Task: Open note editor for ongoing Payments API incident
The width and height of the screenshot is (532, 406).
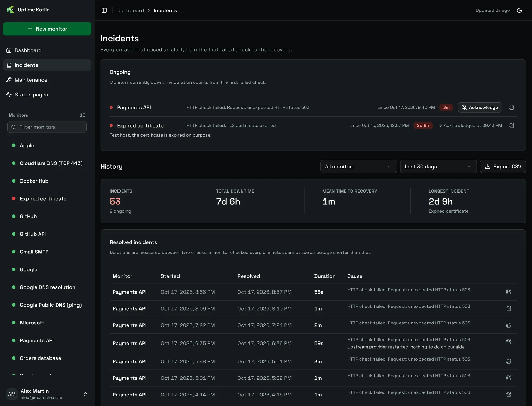Action: 512,107
